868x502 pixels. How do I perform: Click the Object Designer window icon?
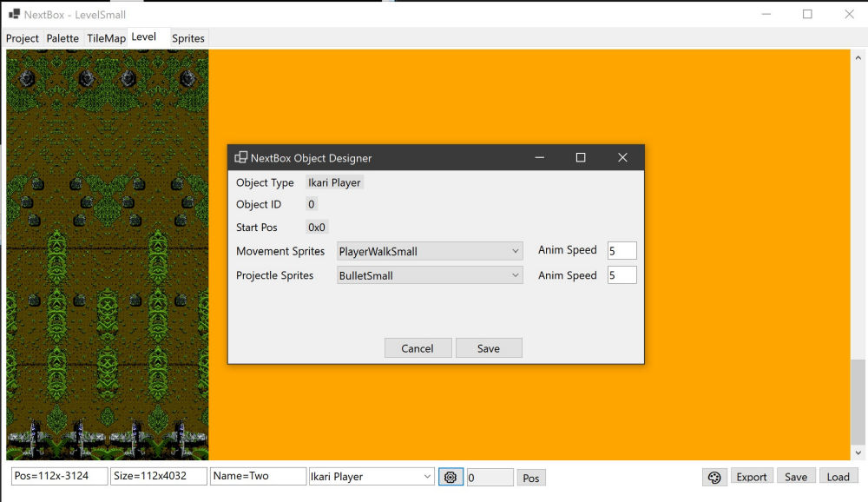point(240,157)
